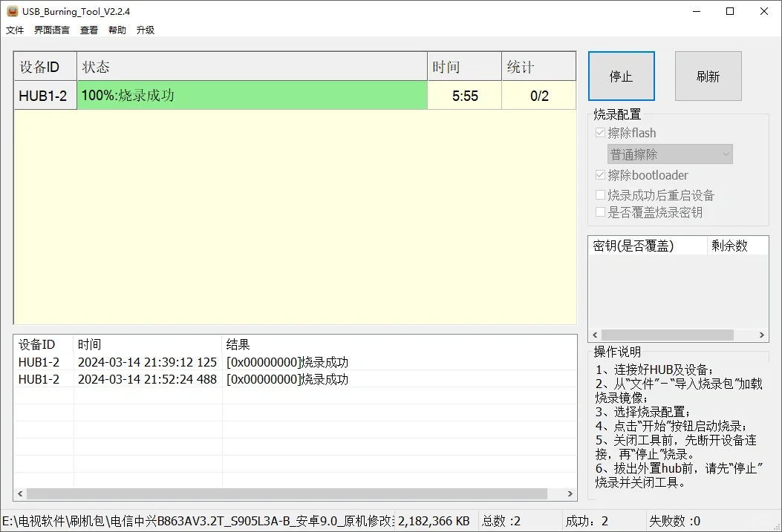Click the 停止 button to stop burning
The height and width of the screenshot is (532, 782).
point(621,75)
